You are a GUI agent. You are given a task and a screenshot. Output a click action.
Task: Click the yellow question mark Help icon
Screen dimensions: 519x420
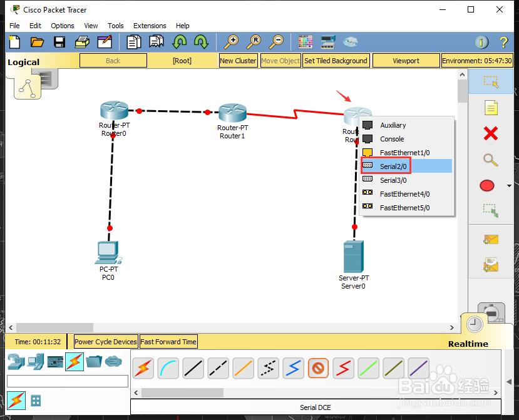(x=503, y=42)
